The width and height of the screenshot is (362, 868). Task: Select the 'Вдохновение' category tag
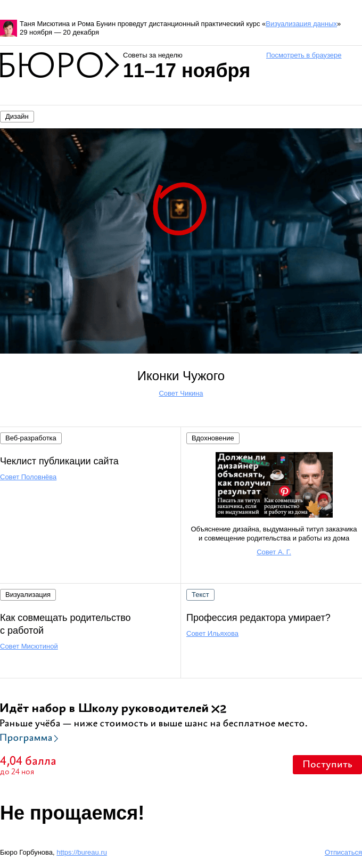coord(213,438)
